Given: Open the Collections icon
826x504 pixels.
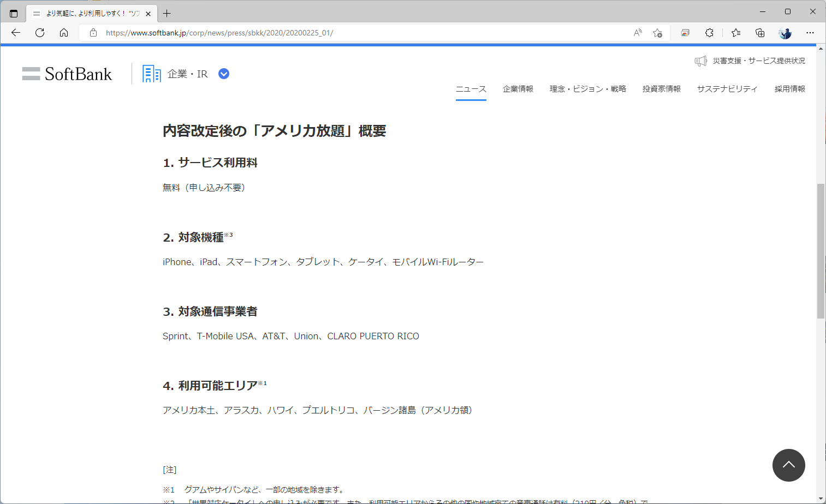Looking at the screenshot, I should pyautogui.click(x=760, y=33).
